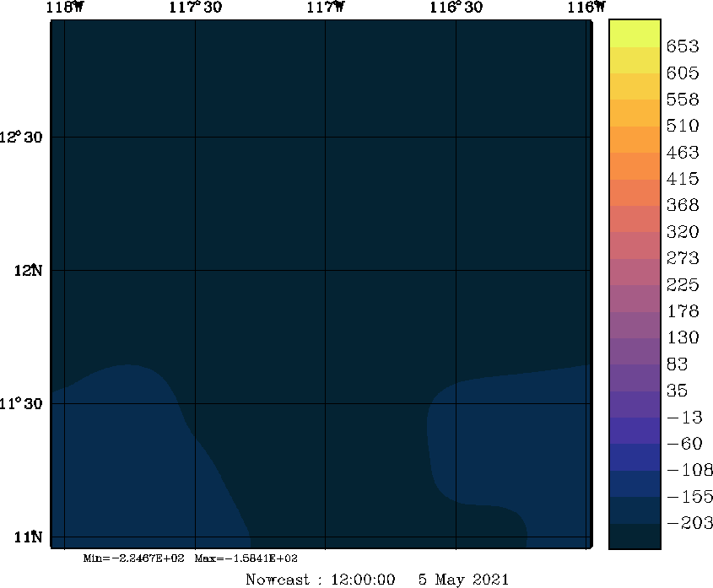This screenshot has width=713, height=588.
Task: Click the -155 colorbar label
Action: point(690,497)
